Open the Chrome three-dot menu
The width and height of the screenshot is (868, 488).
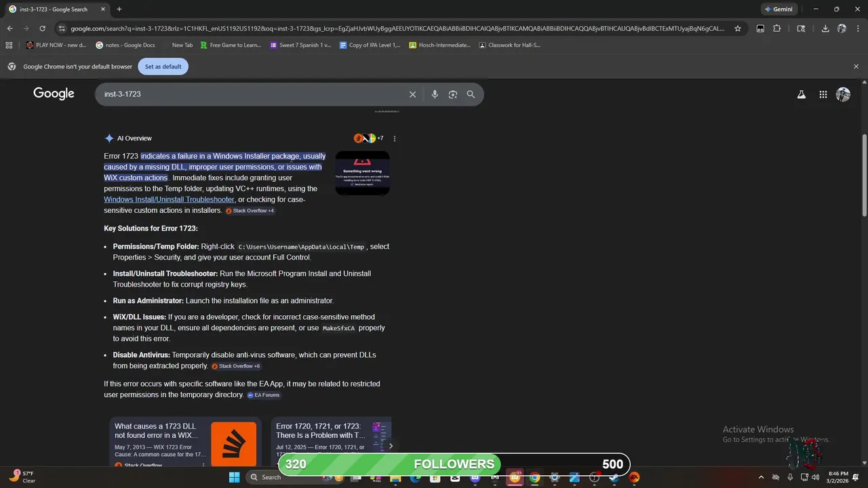coord(858,28)
